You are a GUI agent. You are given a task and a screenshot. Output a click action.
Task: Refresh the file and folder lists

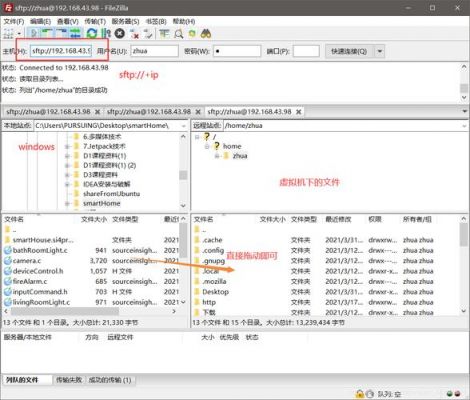(91, 33)
